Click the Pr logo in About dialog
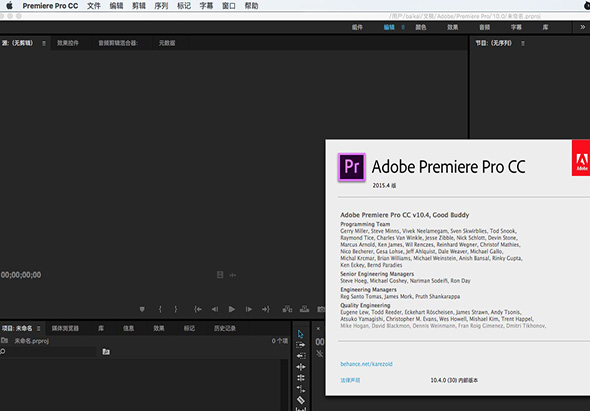Screen dimensions: 590x411 (x=352, y=167)
